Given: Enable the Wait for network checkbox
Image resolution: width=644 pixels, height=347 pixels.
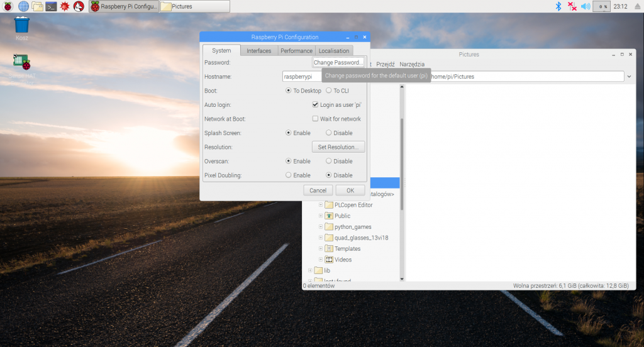Looking at the screenshot, I should [x=316, y=119].
